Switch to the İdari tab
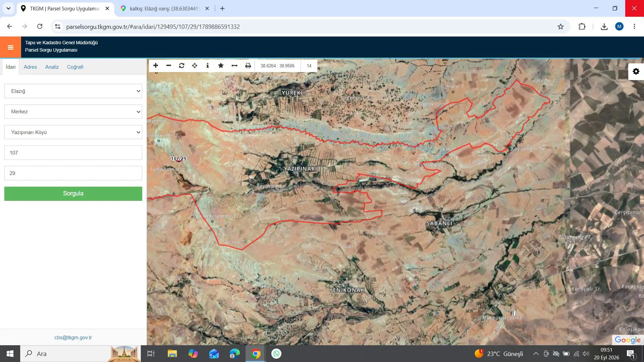Viewport: 644px width, 362px height. pos(10,67)
